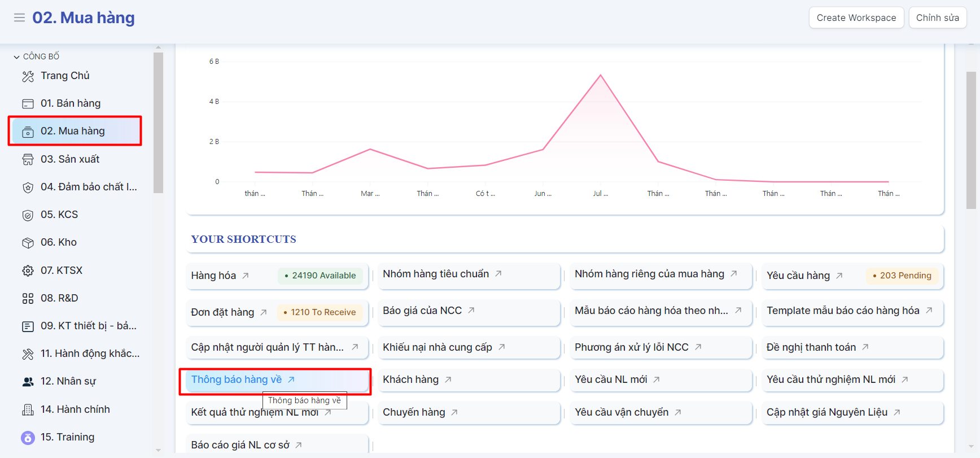Click the 12. Nhân sự people icon
This screenshot has height=458, width=980.
point(28,382)
